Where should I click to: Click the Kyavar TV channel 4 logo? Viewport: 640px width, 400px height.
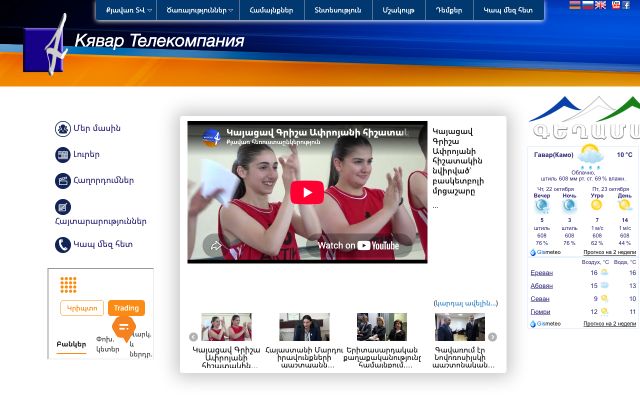click(x=46, y=47)
